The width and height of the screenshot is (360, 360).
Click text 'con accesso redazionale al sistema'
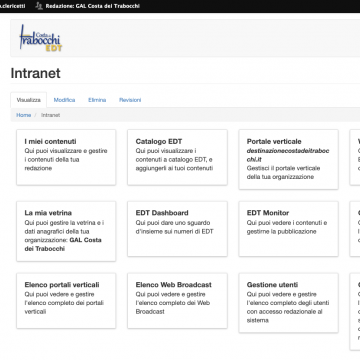285,316
